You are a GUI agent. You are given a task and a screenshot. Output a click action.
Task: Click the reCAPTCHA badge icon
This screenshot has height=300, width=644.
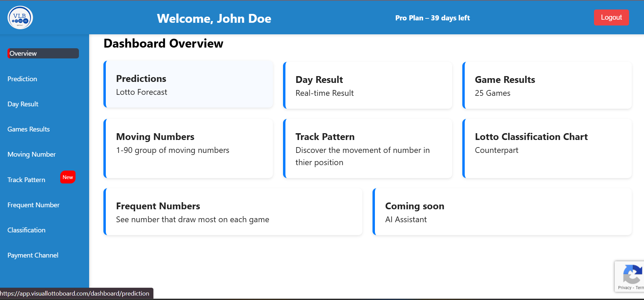(632, 274)
